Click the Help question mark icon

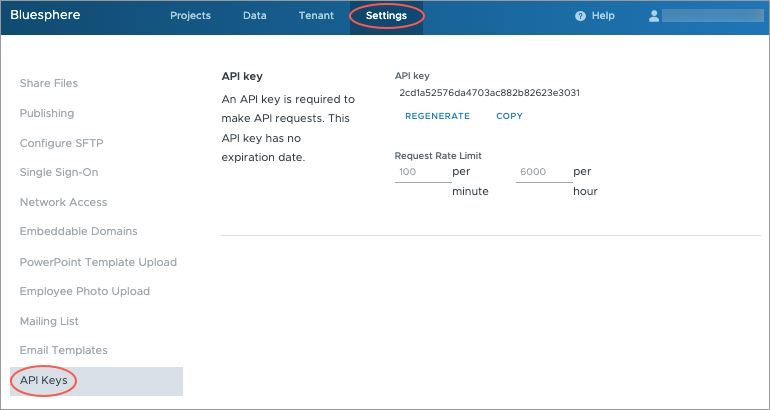(580, 17)
